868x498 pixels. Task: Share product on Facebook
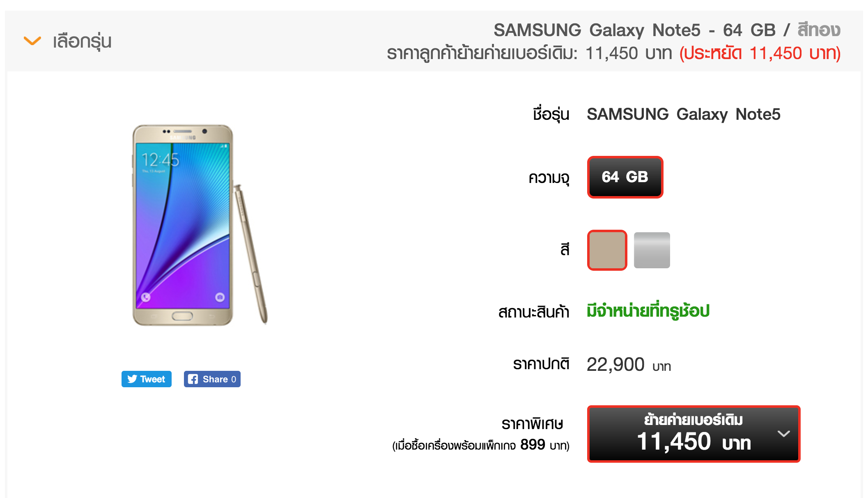pos(212,379)
